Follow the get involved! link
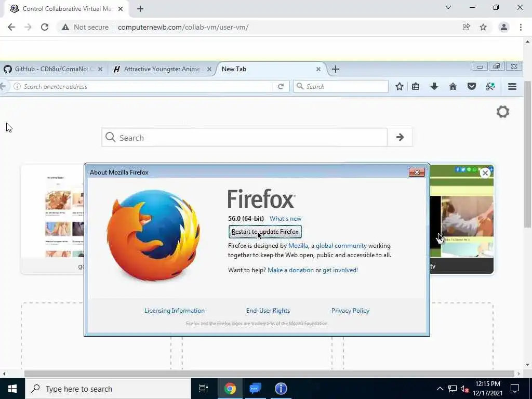This screenshot has width=532, height=399. pos(340,270)
